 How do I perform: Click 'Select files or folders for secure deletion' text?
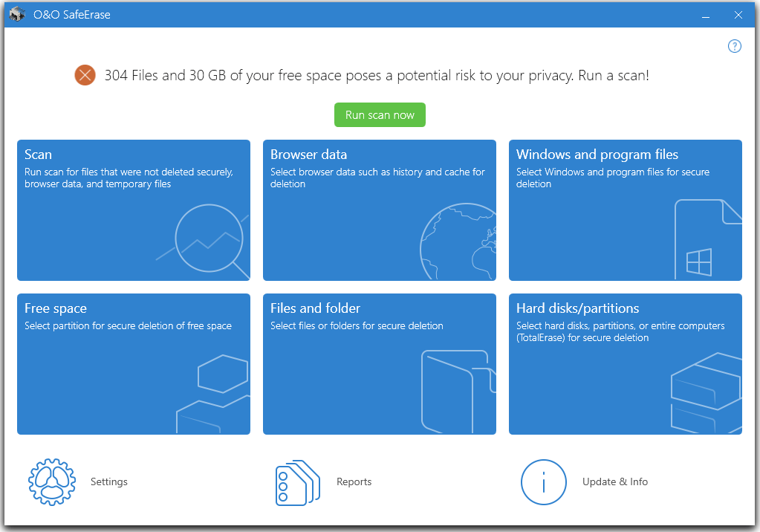click(357, 326)
